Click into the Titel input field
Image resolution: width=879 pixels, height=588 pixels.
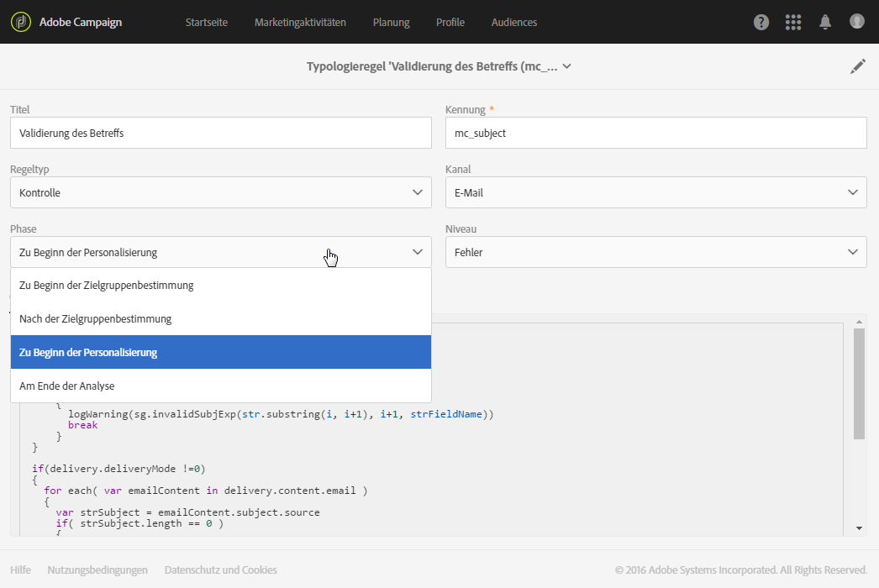[x=221, y=133]
